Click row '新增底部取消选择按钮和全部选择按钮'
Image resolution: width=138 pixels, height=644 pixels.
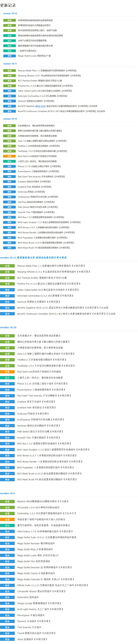(x=35, y=20)
